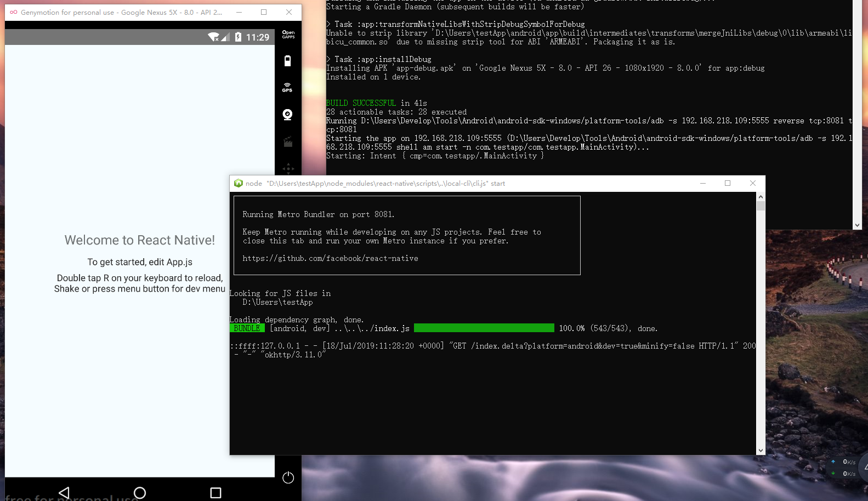Click the cellular signal icon in status bar
Screen dimensions: 868x501
click(x=225, y=37)
